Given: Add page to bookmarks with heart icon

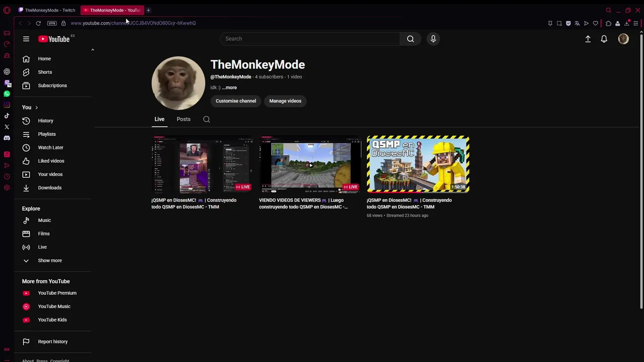Looking at the screenshot, I should pyautogui.click(x=595, y=23).
